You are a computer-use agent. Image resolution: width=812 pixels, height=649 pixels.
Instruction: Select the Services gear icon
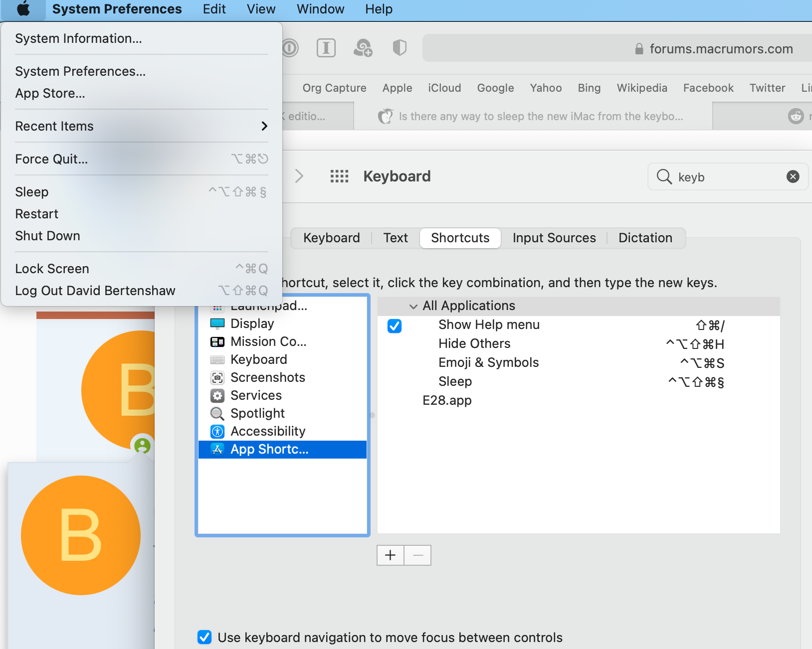tap(217, 396)
